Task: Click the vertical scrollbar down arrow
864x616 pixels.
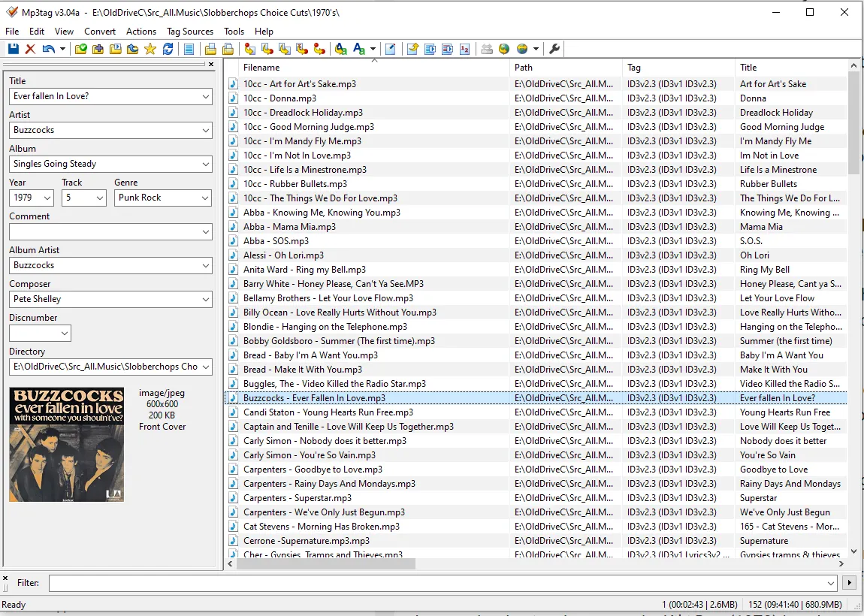Action: pyautogui.click(x=853, y=551)
